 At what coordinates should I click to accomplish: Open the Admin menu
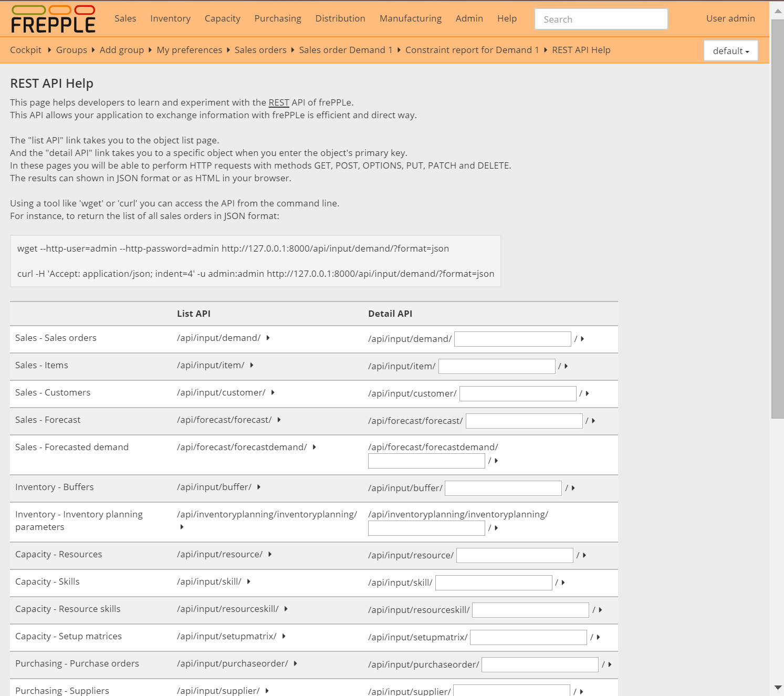pyautogui.click(x=469, y=18)
